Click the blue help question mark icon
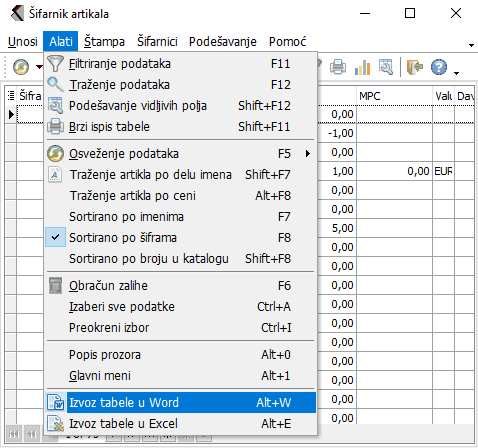 439,67
